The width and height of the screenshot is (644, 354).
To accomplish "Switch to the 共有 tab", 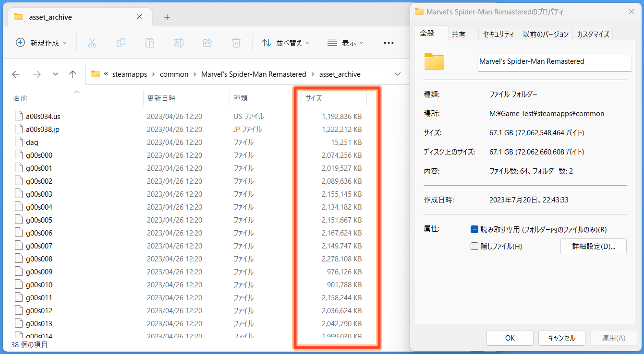I will point(459,34).
